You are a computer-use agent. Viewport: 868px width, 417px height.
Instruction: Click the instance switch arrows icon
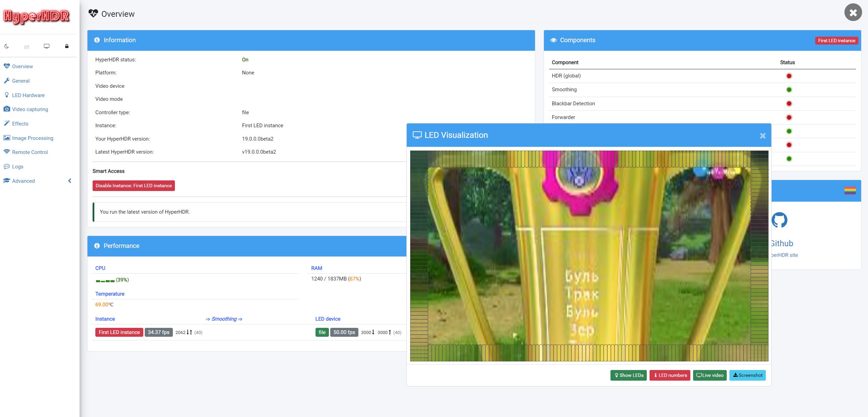pyautogui.click(x=26, y=46)
